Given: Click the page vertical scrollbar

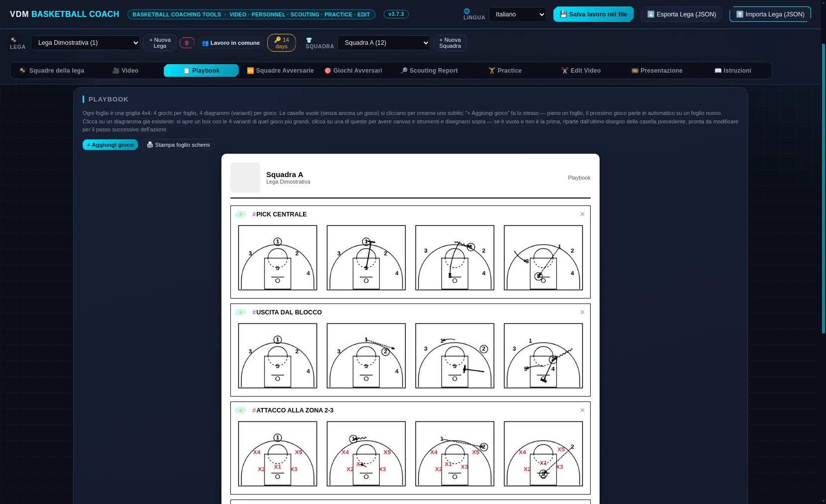Looking at the screenshot, I should (823, 189).
